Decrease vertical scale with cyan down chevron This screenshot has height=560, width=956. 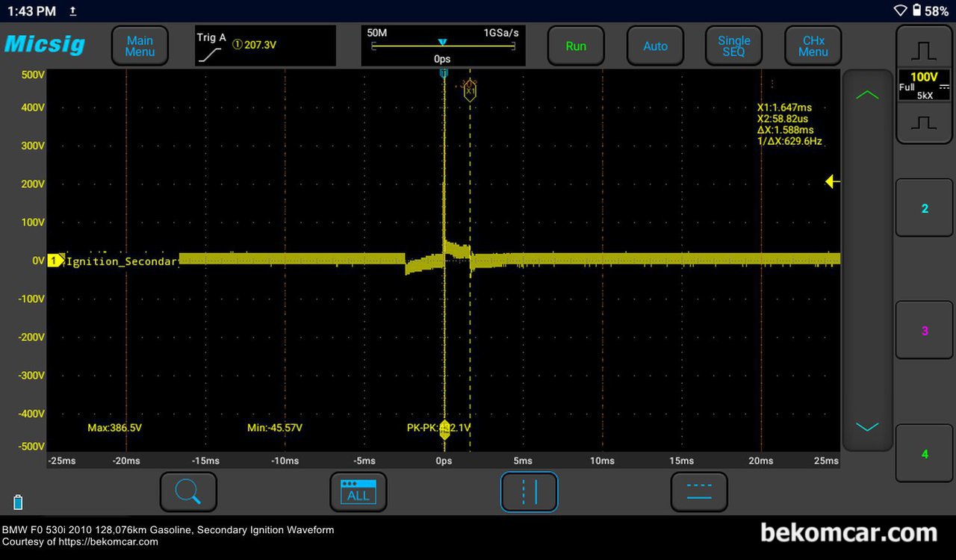pos(867,427)
